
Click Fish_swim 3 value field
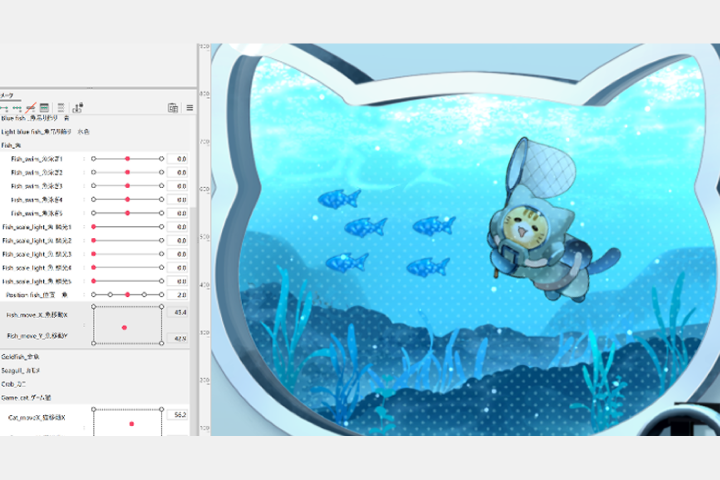coord(178,186)
